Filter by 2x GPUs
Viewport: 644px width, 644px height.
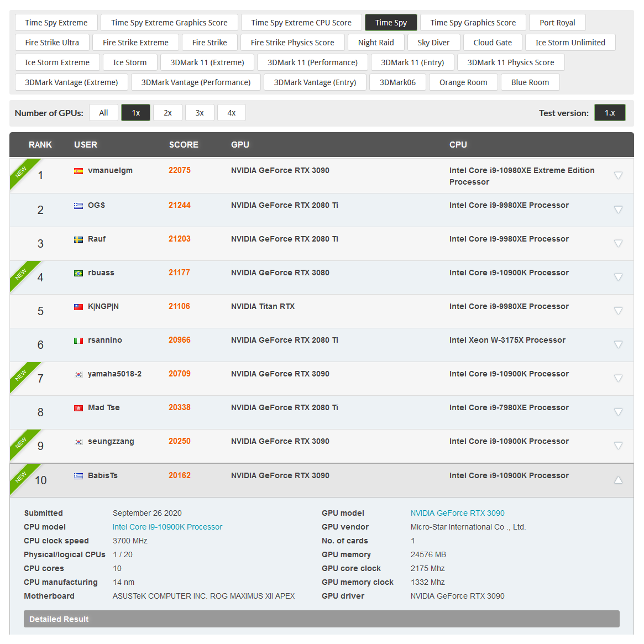point(167,113)
